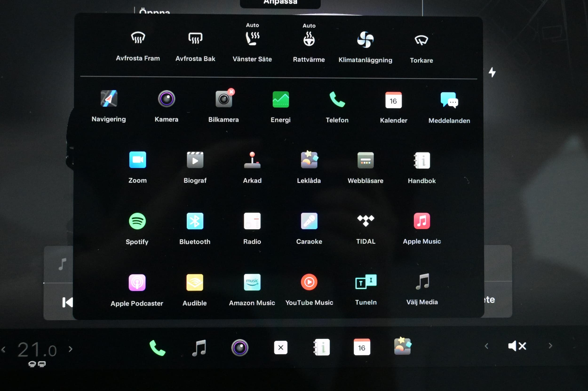Open the Arkad arcade app
This screenshot has width=588, height=391.
point(252,160)
